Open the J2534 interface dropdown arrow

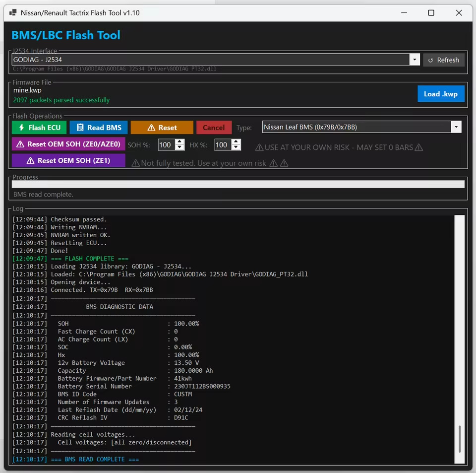pyautogui.click(x=415, y=60)
